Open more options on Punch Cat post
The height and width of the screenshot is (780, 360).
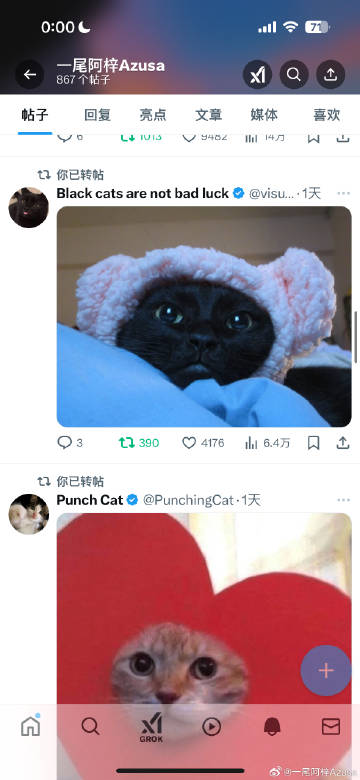coord(344,500)
